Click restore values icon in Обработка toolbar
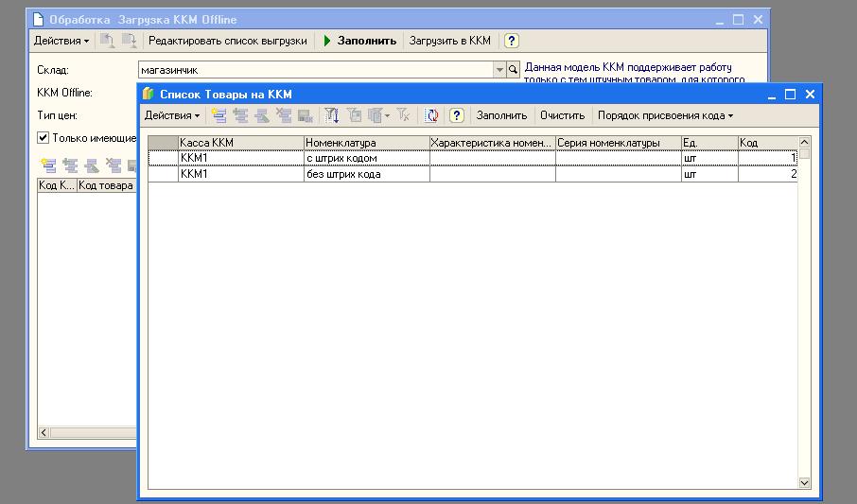The image size is (857, 504). 107,41
